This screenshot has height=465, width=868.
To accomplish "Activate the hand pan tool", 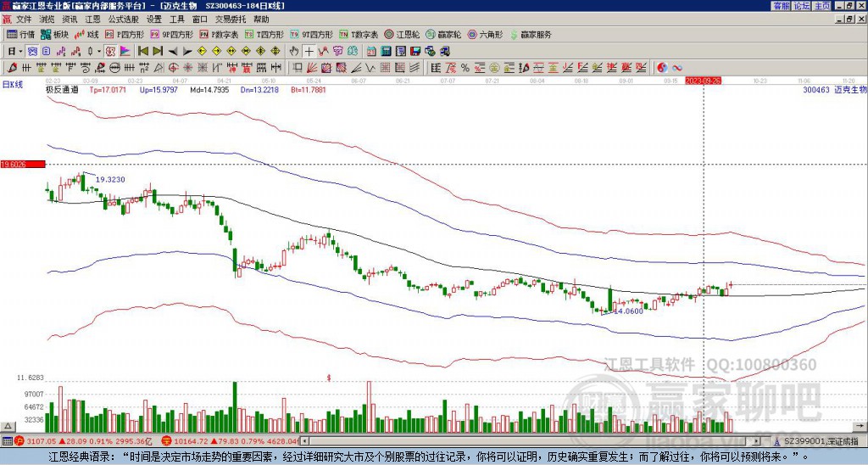I will click(x=294, y=52).
